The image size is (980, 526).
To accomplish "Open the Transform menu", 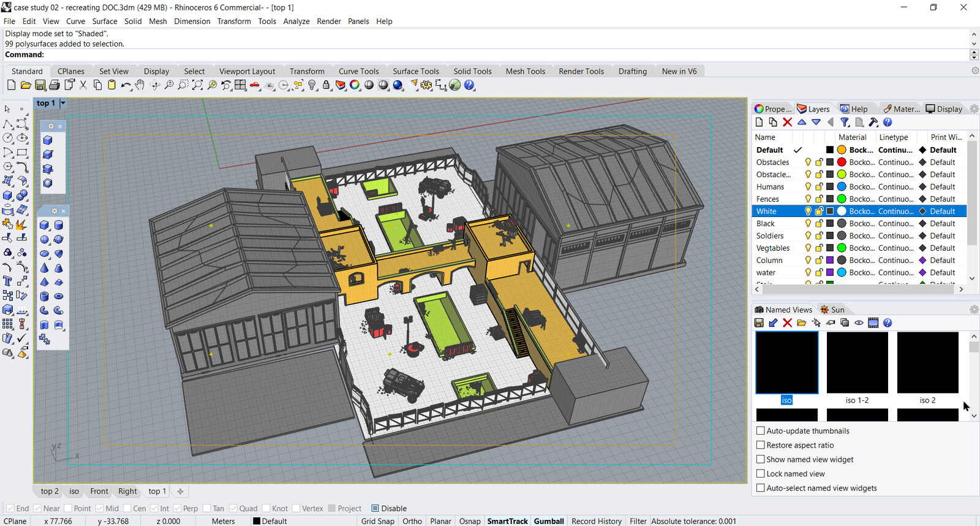I will pyautogui.click(x=234, y=21).
